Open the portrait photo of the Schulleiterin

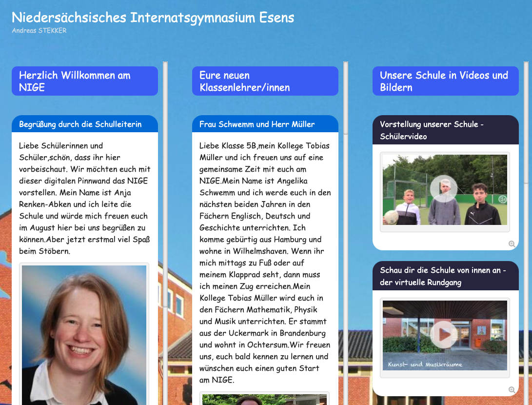click(84, 335)
